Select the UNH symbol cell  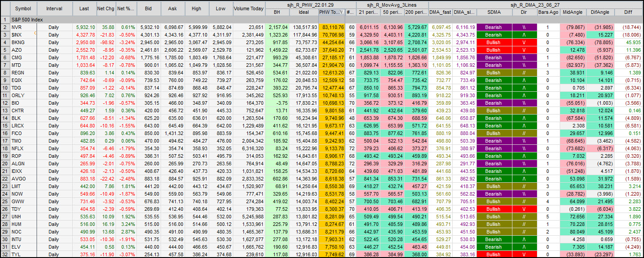pyautogui.click(x=23, y=217)
